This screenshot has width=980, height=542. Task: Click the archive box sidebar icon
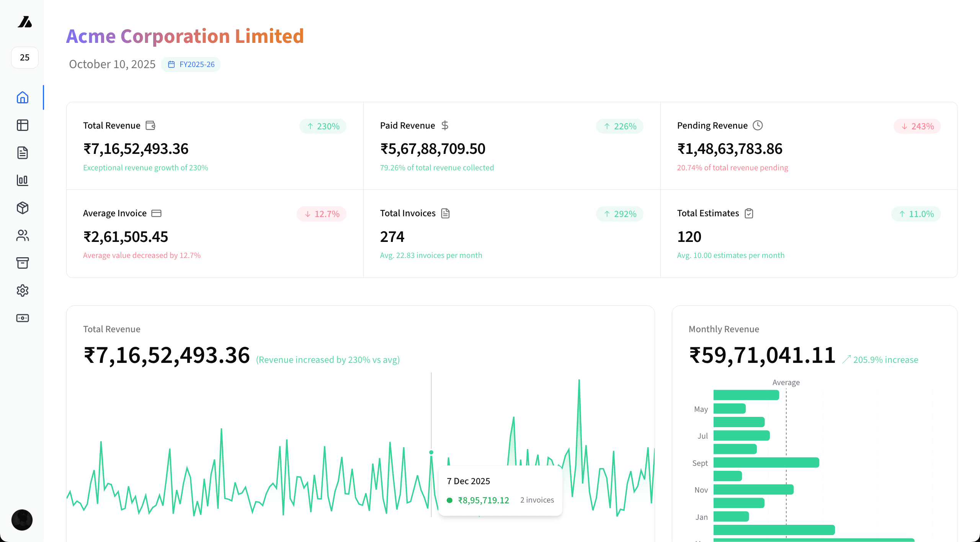coord(23,263)
